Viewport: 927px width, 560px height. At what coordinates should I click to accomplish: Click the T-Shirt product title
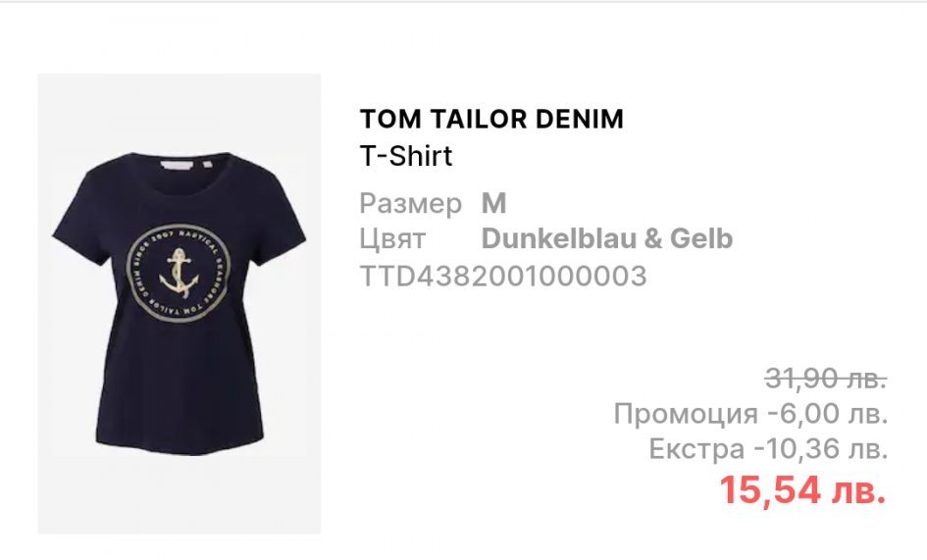tap(405, 156)
